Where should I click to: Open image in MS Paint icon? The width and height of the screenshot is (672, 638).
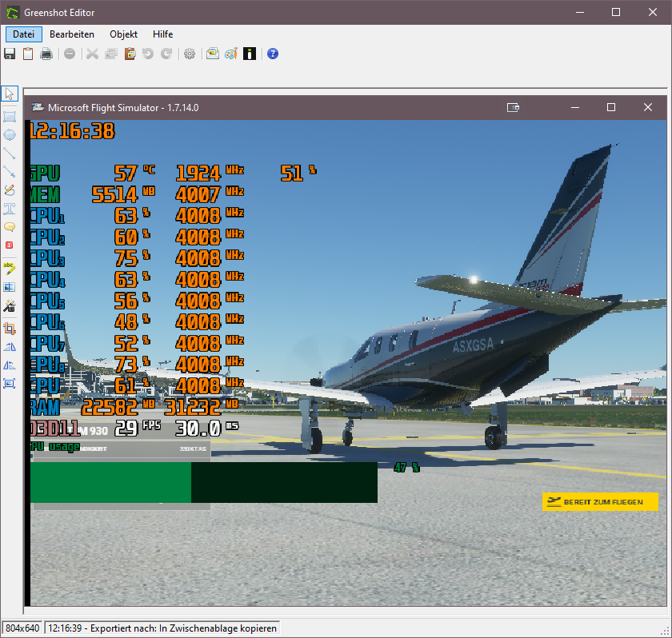[x=231, y=54]
